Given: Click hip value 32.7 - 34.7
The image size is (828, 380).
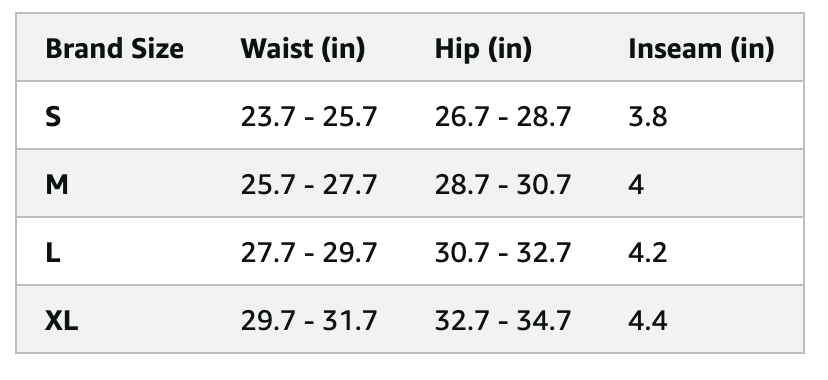Looking at the screenshot, I should point(503,320).
